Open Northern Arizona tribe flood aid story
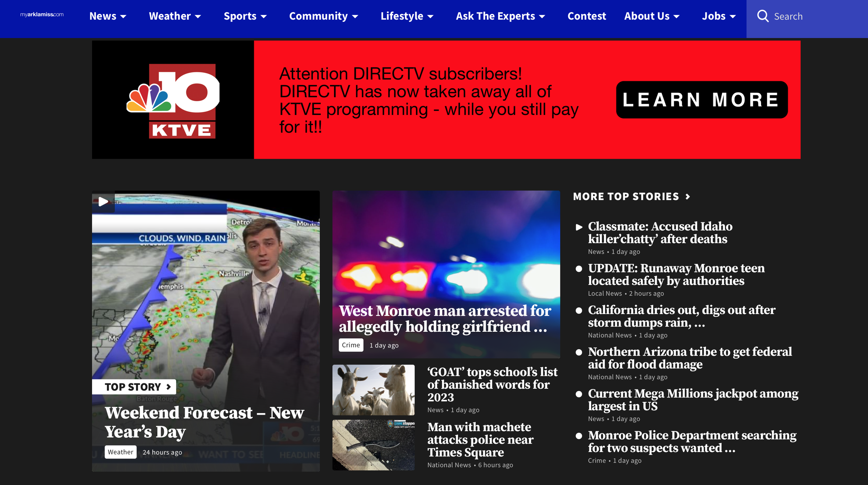This screenshot has height=485, width=868. pyautogui.click(x=690, y=358)
